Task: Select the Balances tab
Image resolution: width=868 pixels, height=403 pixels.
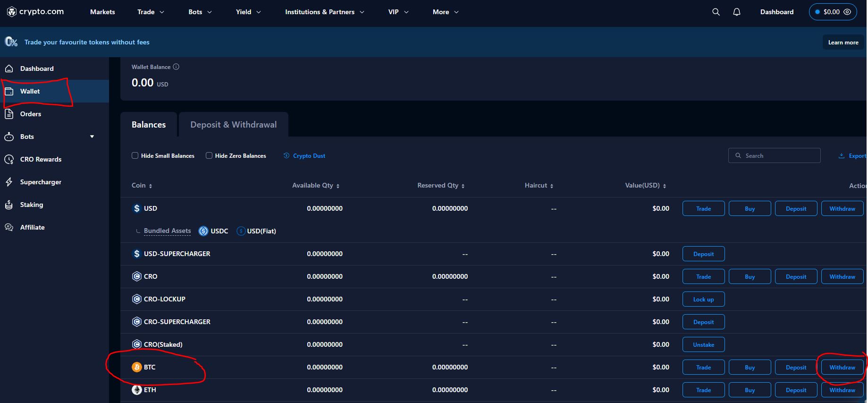Action: coord(149,125)
